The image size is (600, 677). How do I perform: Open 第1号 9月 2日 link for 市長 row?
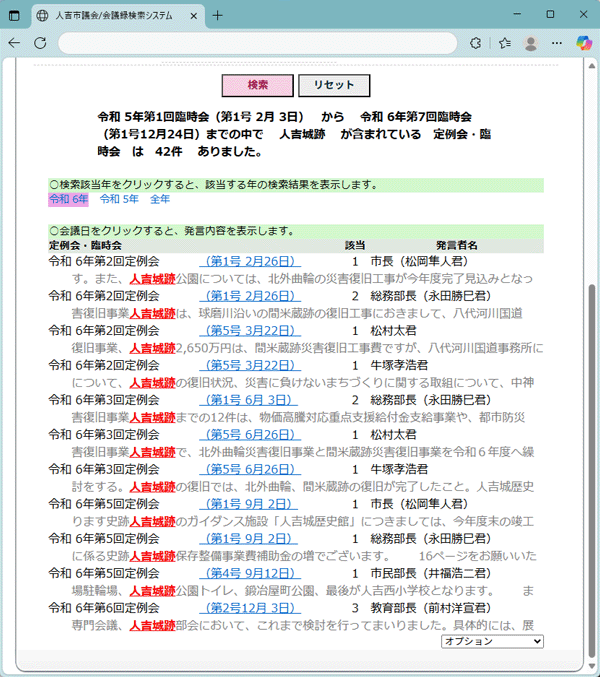tap(248, 504)
